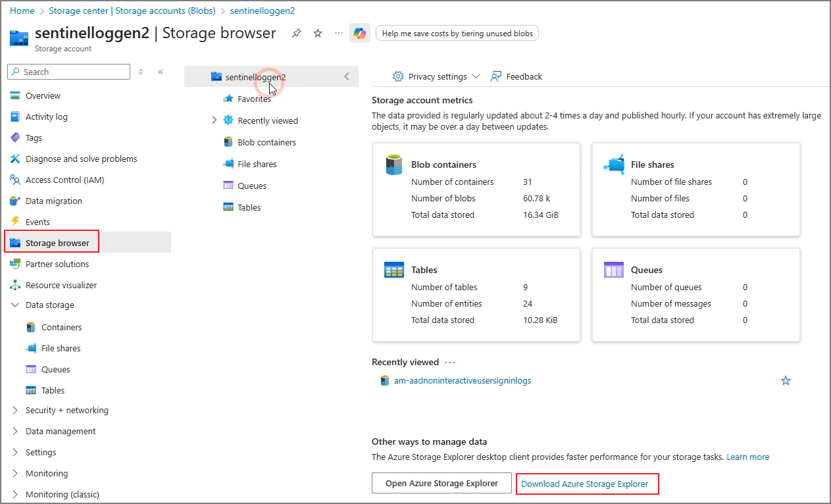Viewport: 831px width, 504px height.
Task: Click the Resource visualizer icon
Action: [x=15, y=285]
